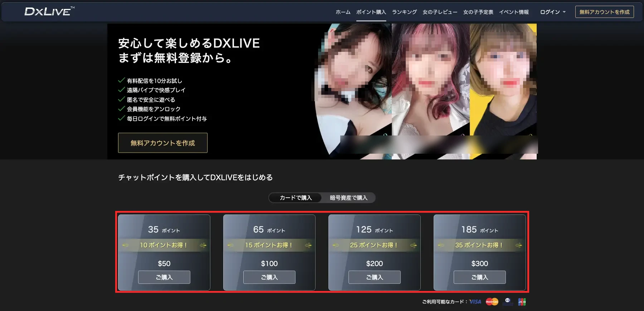Screen dimensions: 644x311
Task: Click the 25 ポイントお得！ banner
Action: 375,245
